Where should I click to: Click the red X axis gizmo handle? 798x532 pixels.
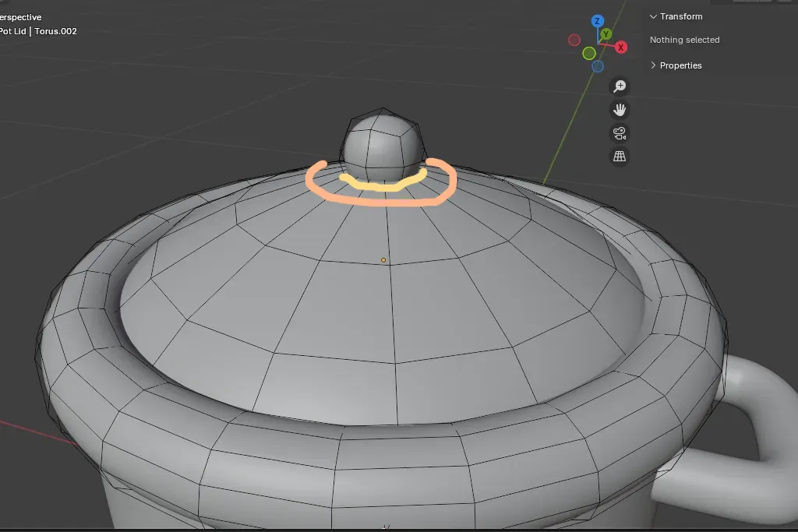pyautogui.click(x=621, y=48)
